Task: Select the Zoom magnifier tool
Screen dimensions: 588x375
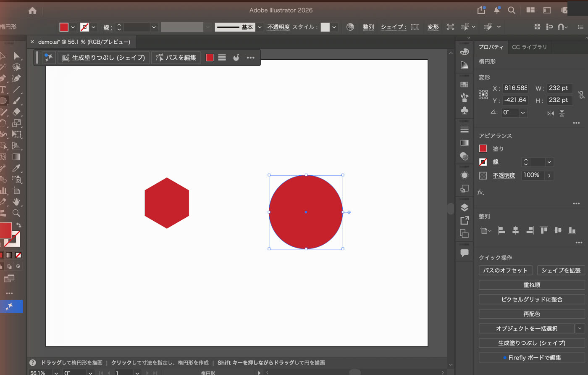Action: coord(16,213)
